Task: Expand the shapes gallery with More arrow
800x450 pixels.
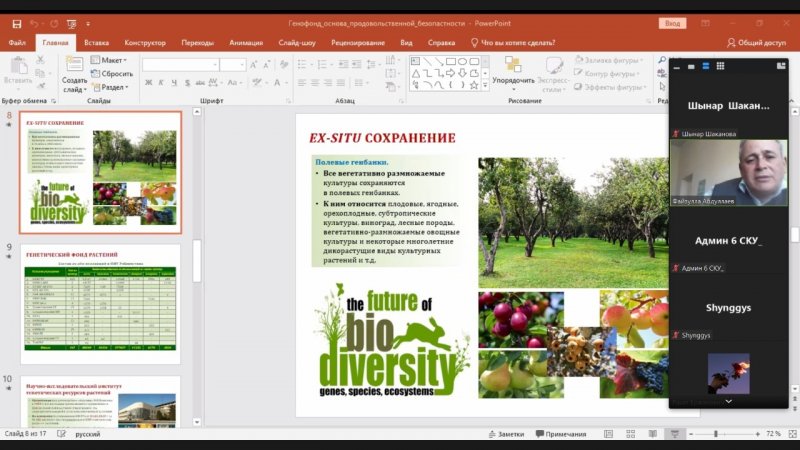Action: click(x=485, y=86)
